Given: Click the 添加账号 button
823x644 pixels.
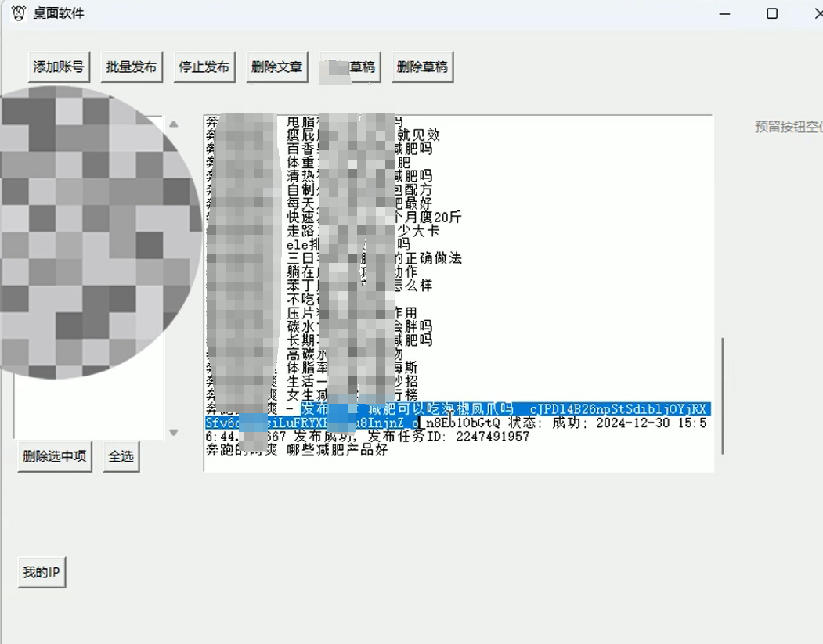Looking at the screenshot, I should [x=59, y=67].
